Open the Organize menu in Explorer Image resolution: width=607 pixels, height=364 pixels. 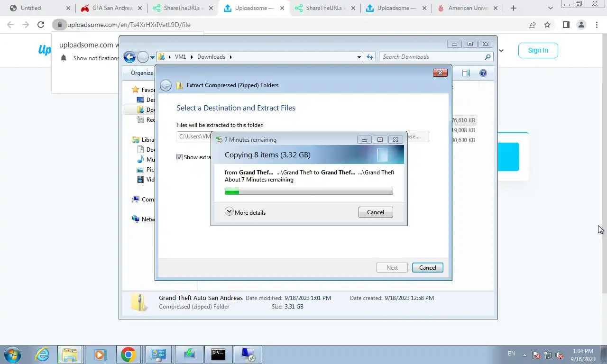coord(142,73)
